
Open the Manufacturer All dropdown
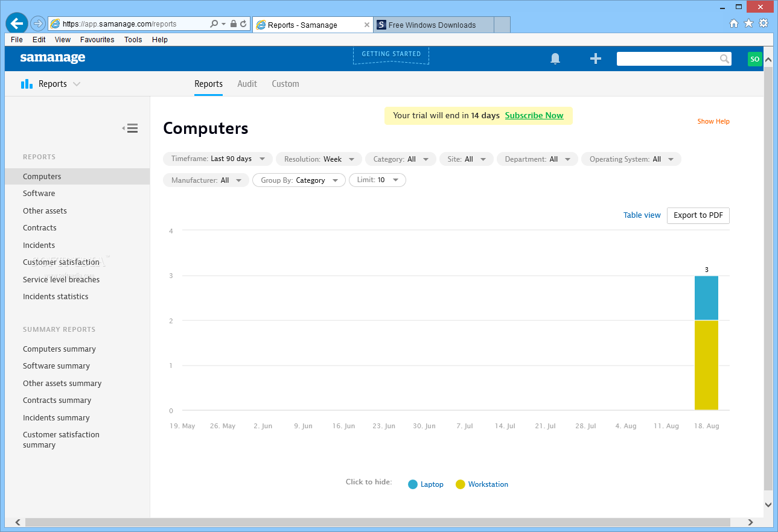point(206,180)
